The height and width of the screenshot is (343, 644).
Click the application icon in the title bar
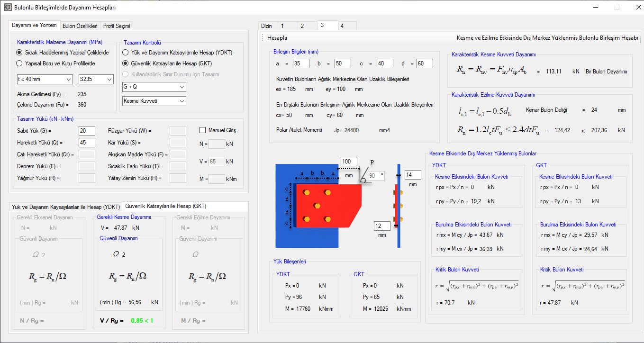(x=7, y=8)
